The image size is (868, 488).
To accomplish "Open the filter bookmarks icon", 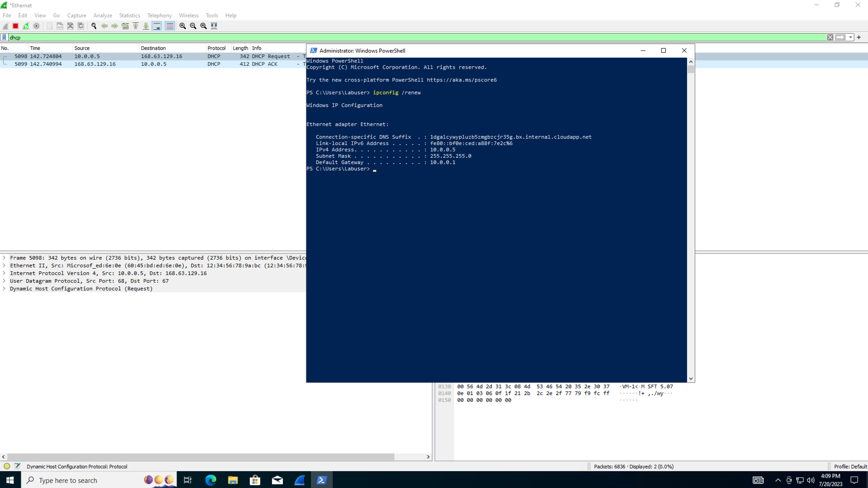I will click(4, 37).
